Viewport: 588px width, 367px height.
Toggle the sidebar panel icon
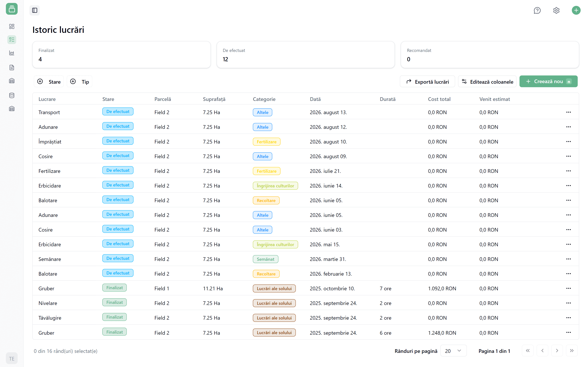click(x=35, y=10)
